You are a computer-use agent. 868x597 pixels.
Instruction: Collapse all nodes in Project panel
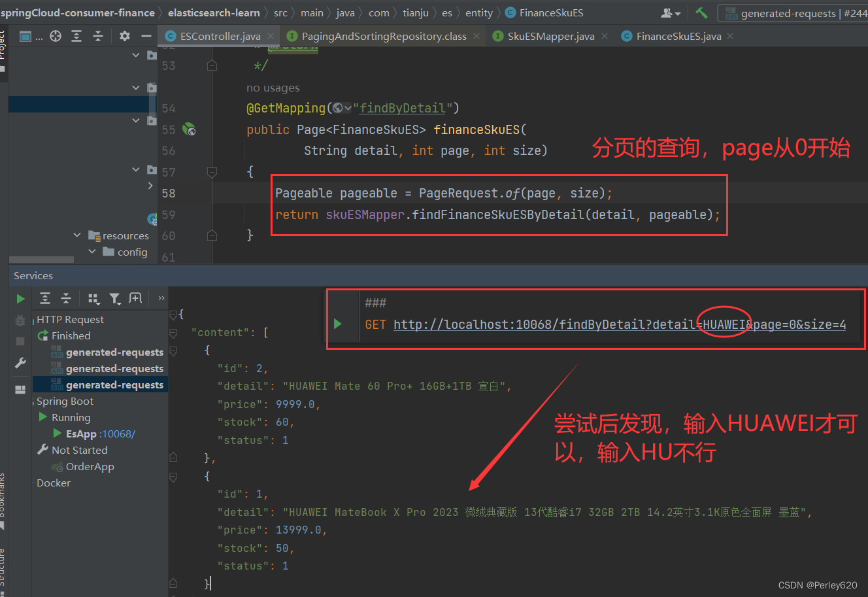click(97, 37)
